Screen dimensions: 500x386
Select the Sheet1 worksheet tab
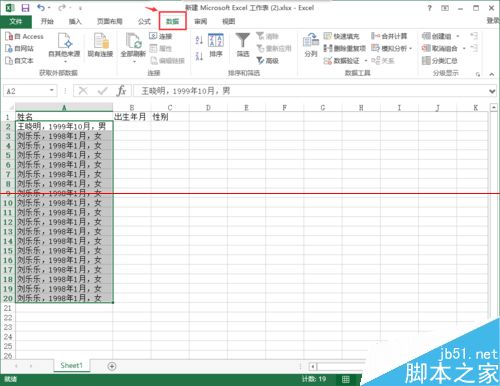71,365
